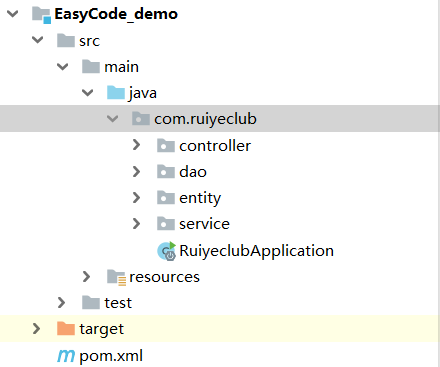Expand the entity package arrow
This screenshot has width=440, height=367.
pos(136,198)
